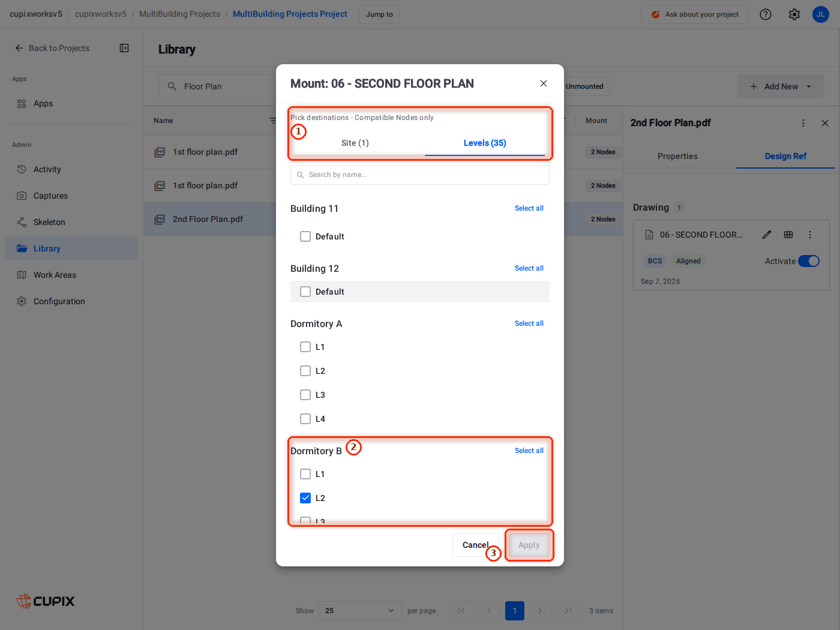Go back to Projects
This screenshot has width=840, height=630.
point(52,48)
